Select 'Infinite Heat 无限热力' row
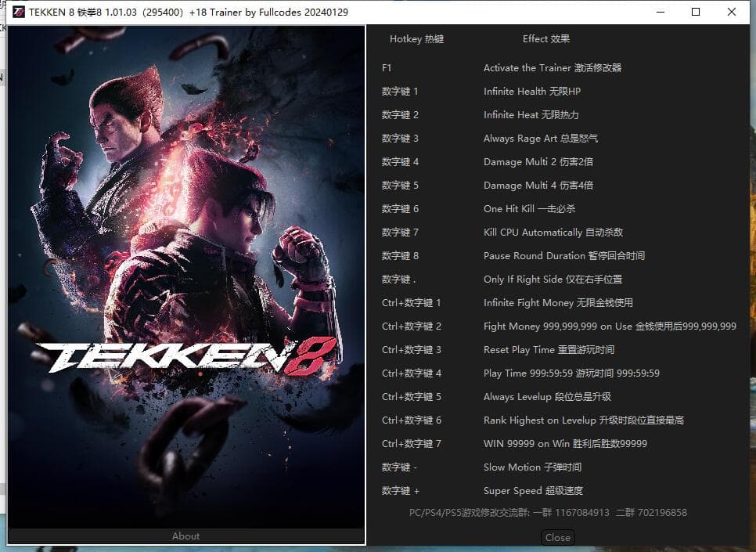This screenshot has width=756, height=552. point(531,115)
